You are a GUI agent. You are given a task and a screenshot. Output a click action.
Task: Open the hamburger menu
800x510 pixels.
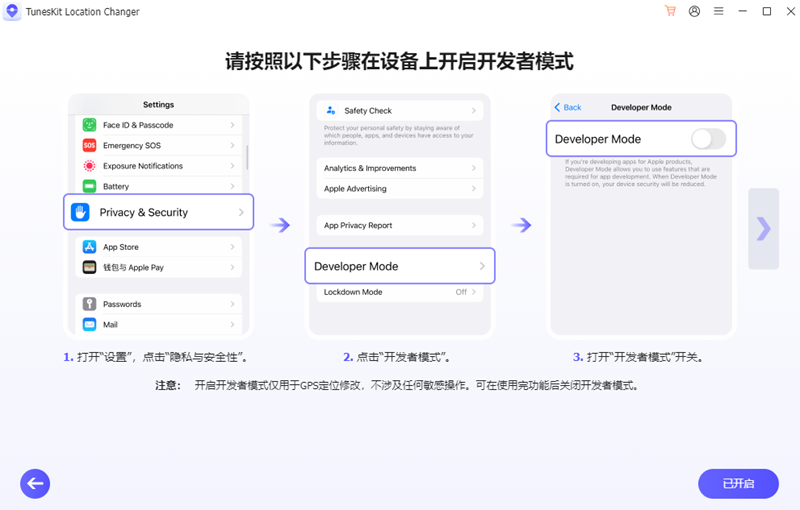pos(718,11)
